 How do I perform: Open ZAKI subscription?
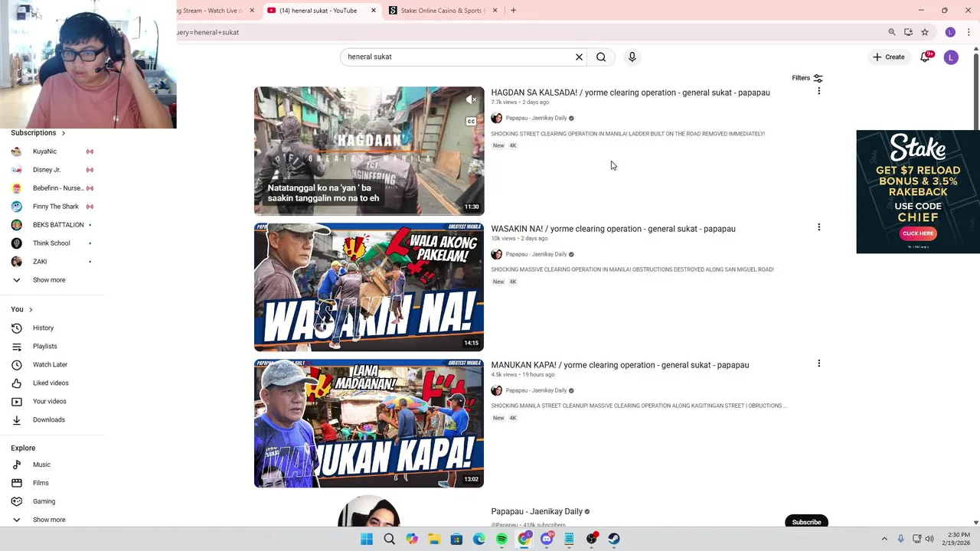(52, 262)
